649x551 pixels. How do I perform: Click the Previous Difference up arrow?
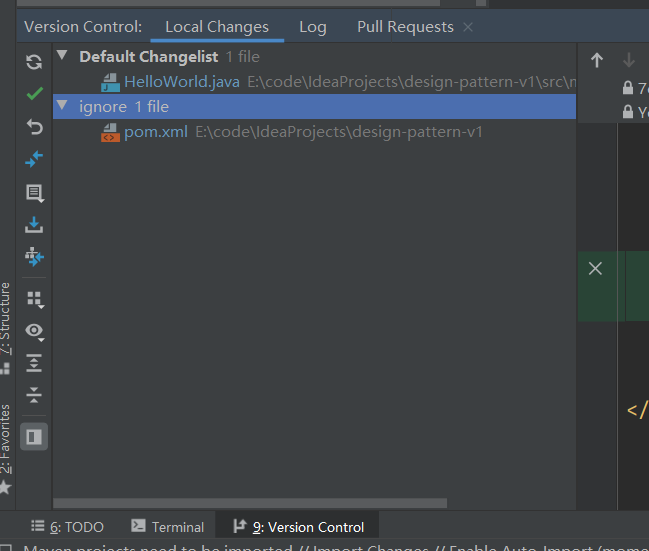coord(596,60)
